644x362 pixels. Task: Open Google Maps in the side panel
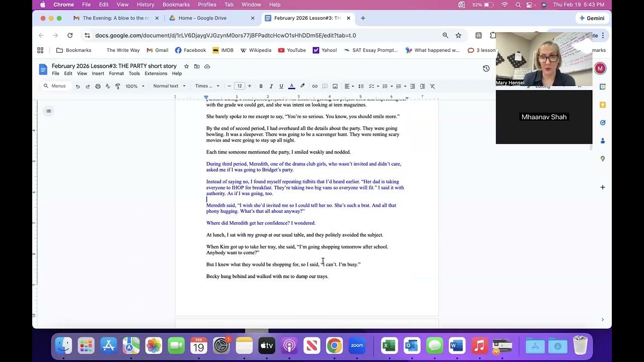[x=603, y=159]
